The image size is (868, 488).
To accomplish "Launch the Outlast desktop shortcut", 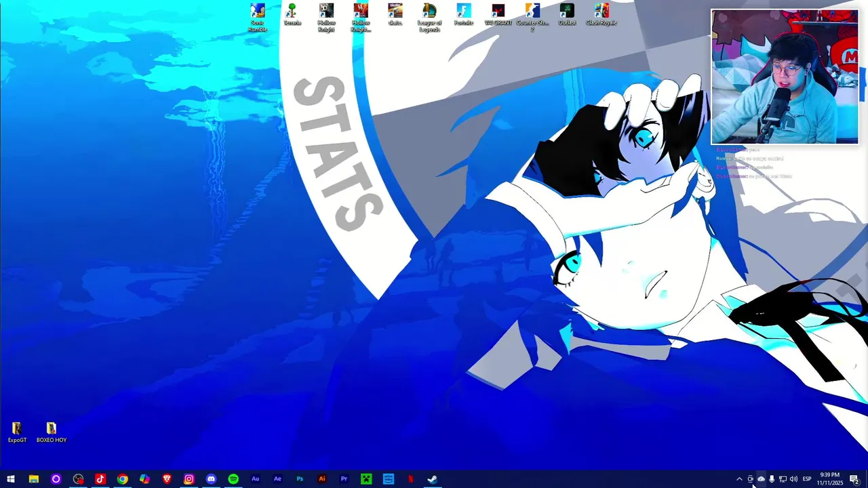I will click(567, 15).
